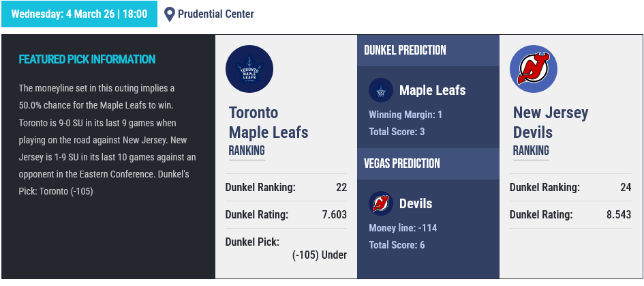
Task: Click the Dunkel Prediction header
Action: [x=405, y=51]
